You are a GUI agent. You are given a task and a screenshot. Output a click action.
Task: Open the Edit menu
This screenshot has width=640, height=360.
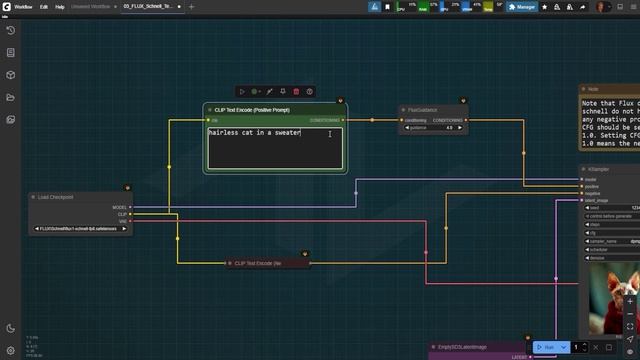[44, 7]
